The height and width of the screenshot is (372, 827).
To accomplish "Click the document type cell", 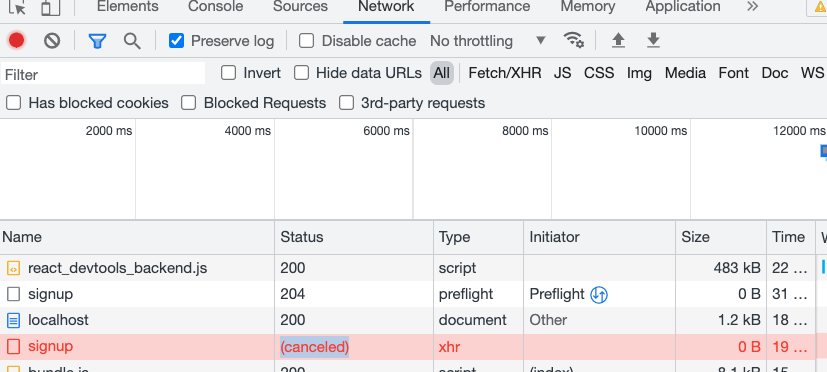I will coord(473,320).
